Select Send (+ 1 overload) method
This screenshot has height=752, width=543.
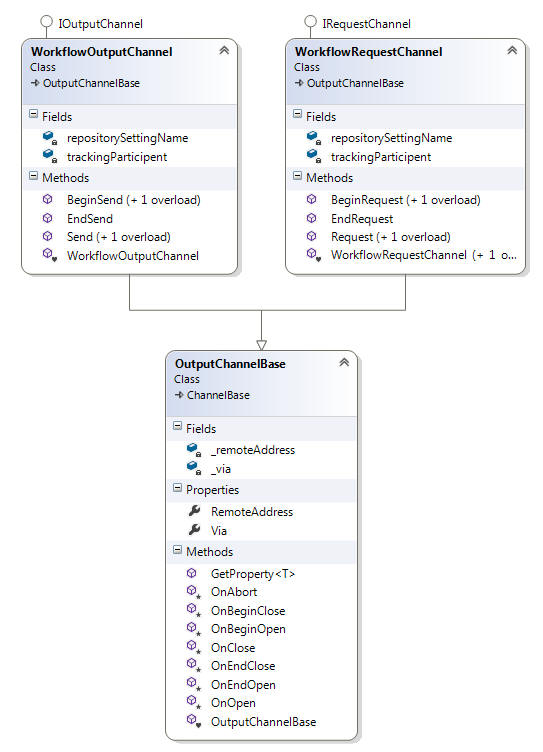pos(118,237)
